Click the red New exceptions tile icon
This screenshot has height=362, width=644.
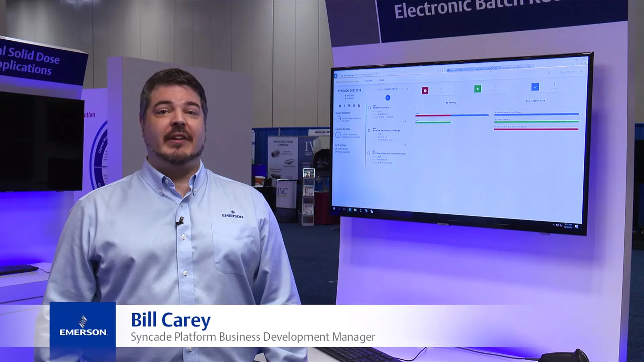tap(425, 90)
